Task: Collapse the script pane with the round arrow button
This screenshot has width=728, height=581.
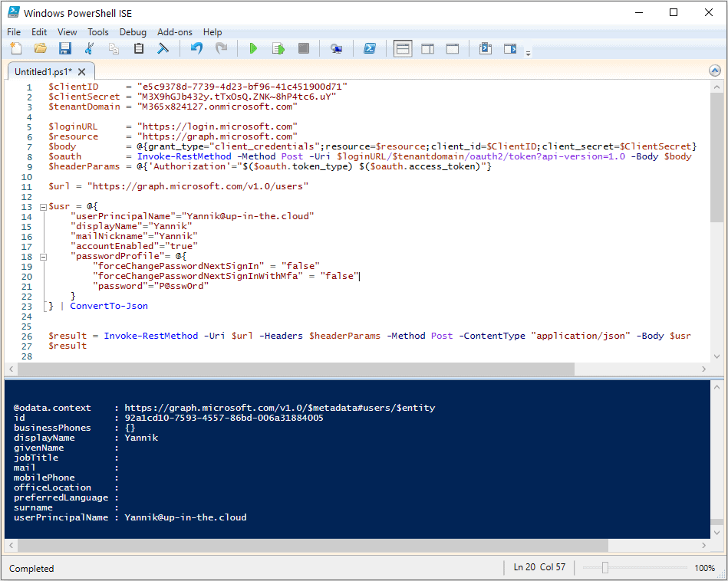Action: tap(715, 71)
